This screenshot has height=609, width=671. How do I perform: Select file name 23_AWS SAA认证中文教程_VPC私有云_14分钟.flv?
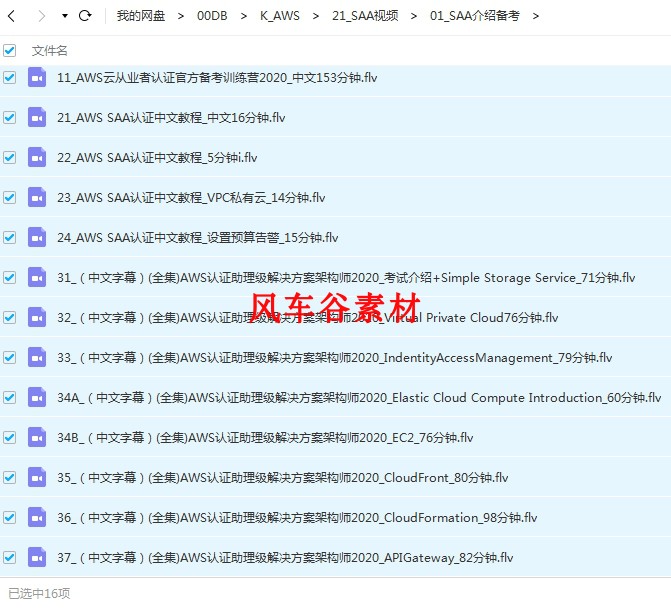click(191, 198)
